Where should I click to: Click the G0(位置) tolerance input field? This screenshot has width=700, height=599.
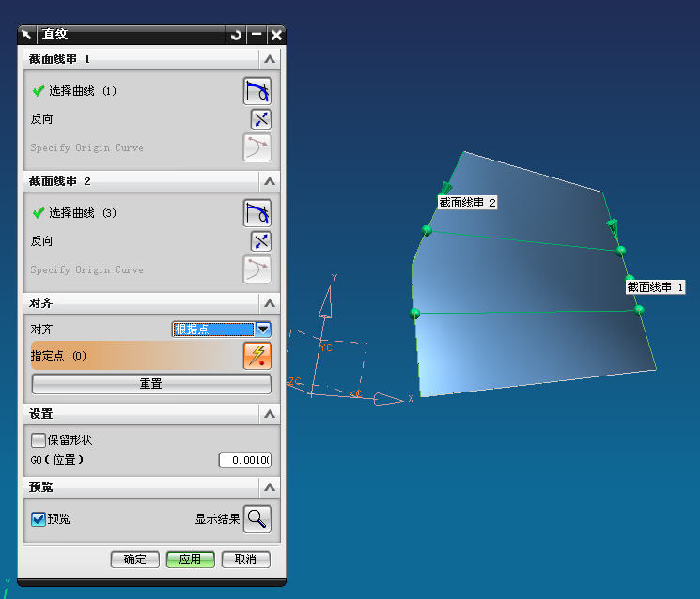point(245,460)
